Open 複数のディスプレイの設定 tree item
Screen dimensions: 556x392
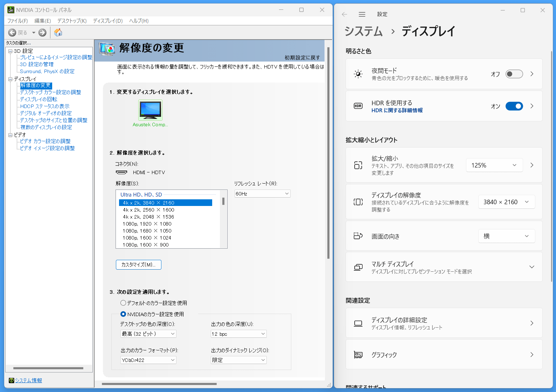(46, 127)
